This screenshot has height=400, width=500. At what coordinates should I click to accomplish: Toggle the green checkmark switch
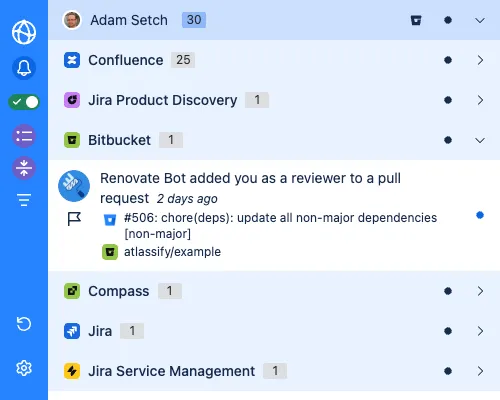tap(24, 102)
